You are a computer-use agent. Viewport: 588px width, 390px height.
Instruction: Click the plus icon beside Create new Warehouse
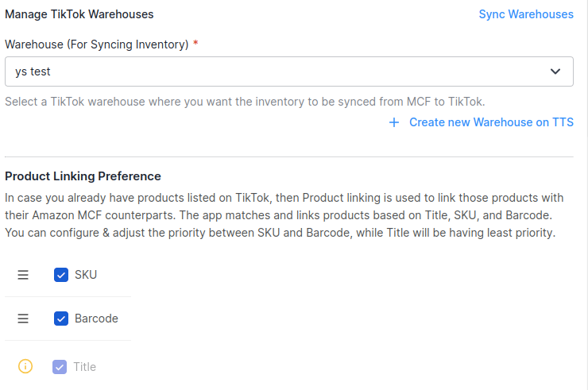(394, 122)
